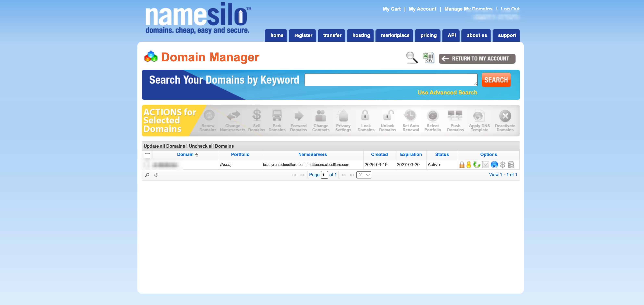The image size is (644, 305).
Task: Open the API navigation tab
Action: 451,36
